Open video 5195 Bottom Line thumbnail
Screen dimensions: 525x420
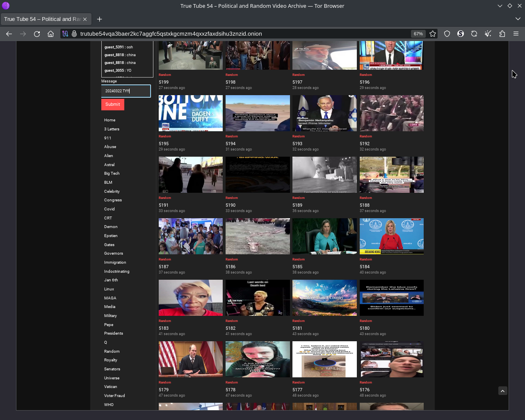tap(191, 113)
